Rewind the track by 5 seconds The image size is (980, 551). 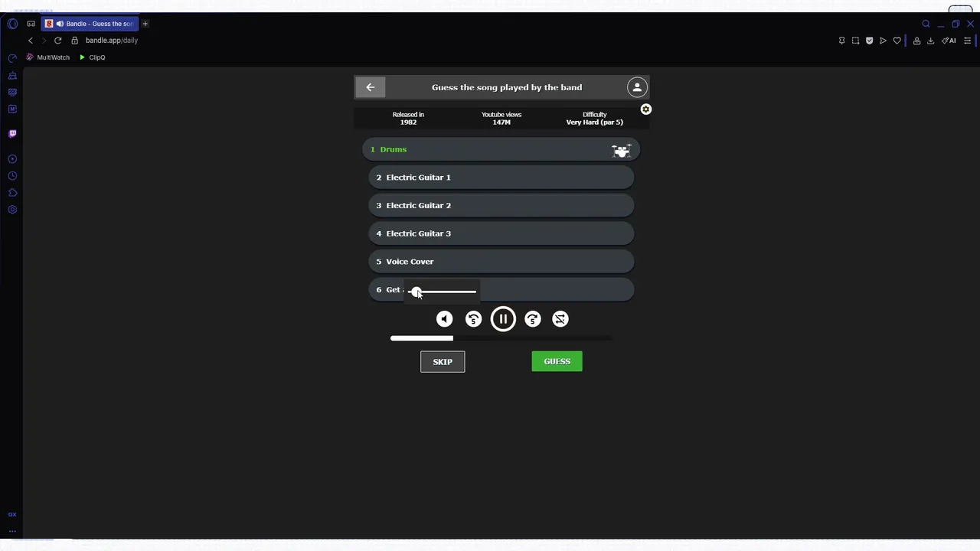473,319
